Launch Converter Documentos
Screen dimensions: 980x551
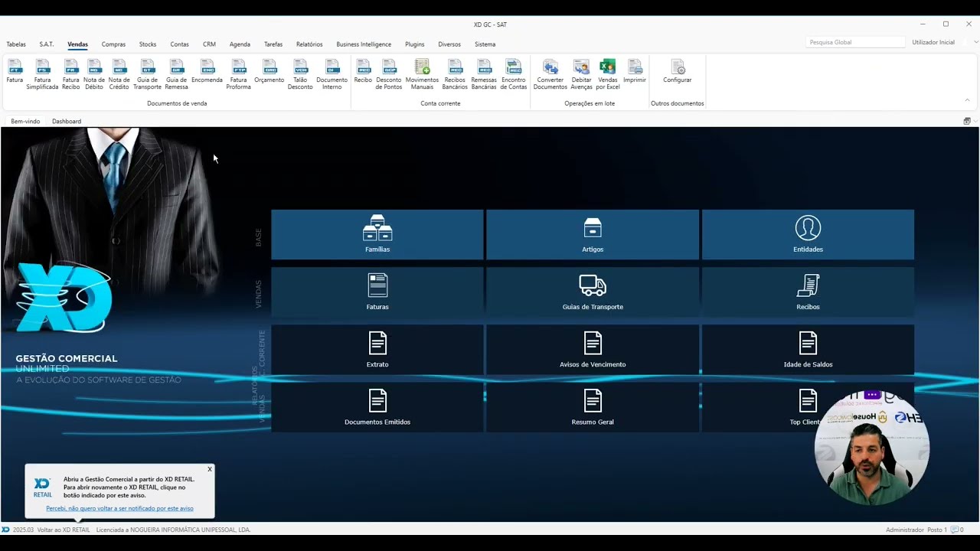point(550,74)
